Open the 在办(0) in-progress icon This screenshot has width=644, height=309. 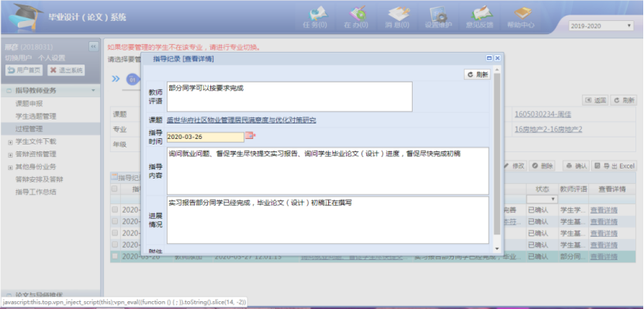click(x=355, y=18)
